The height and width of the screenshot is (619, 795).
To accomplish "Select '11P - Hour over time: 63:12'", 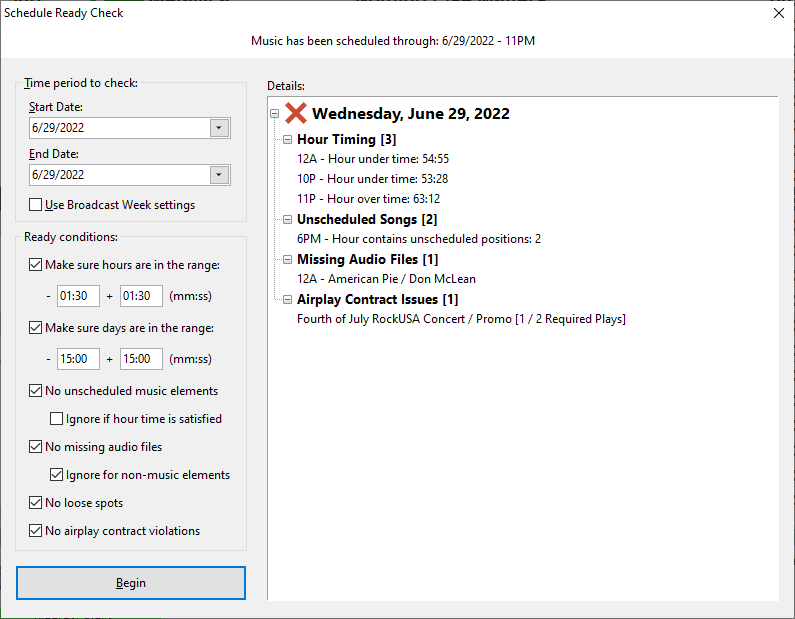I will [369, 199].
